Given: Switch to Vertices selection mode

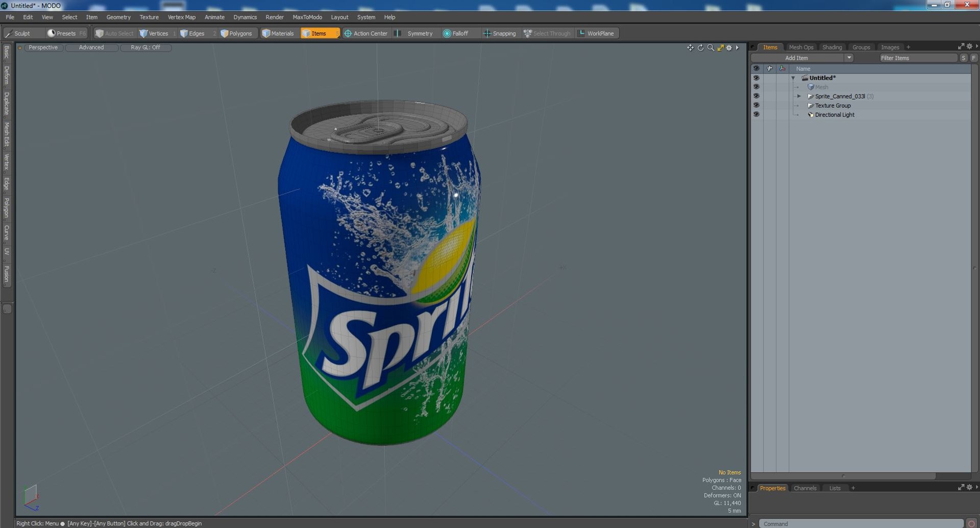Looking at the screenshot, I should [x=158, y=33].
